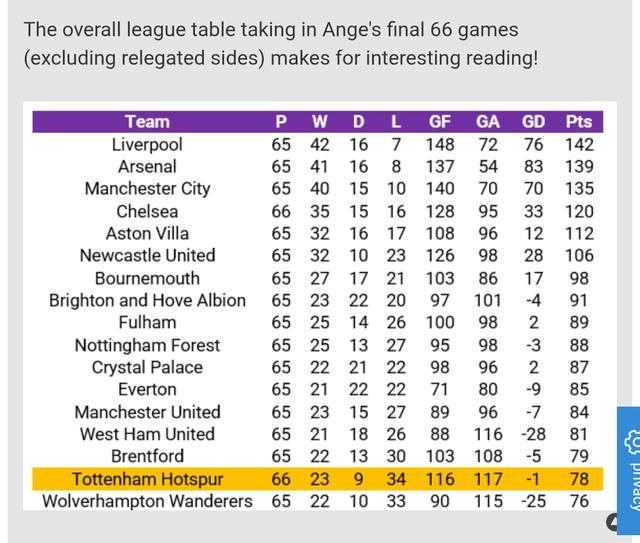Click the gear icon on the Privacy tab

coord(631,440)
